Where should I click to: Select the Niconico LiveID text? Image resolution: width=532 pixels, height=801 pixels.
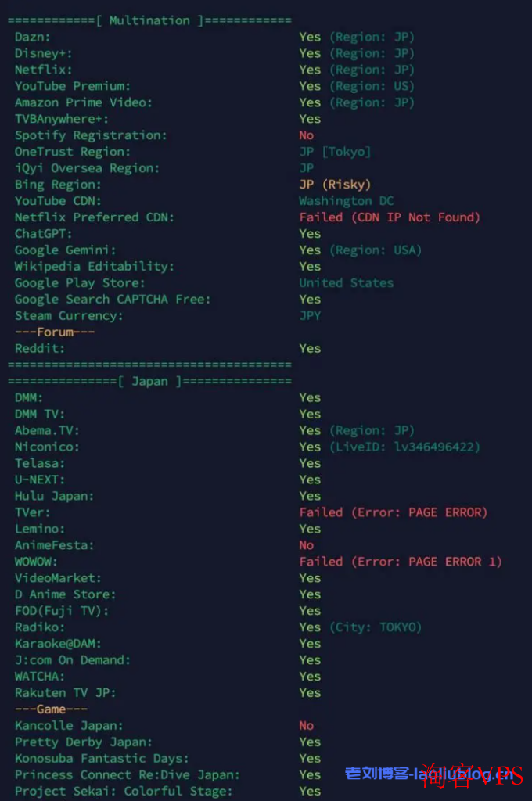[404, 447]
